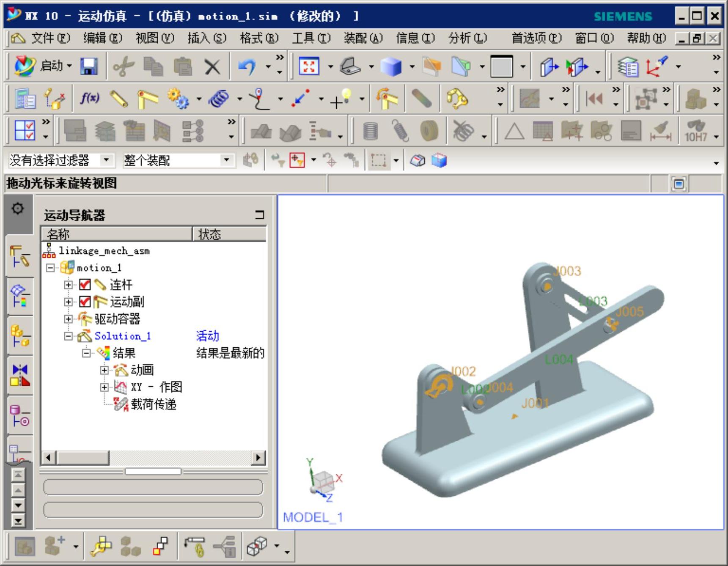This screenshot has width=728, height=566.
Task: Open the f(x) function manager tool
Action: [x=90, y=99]
